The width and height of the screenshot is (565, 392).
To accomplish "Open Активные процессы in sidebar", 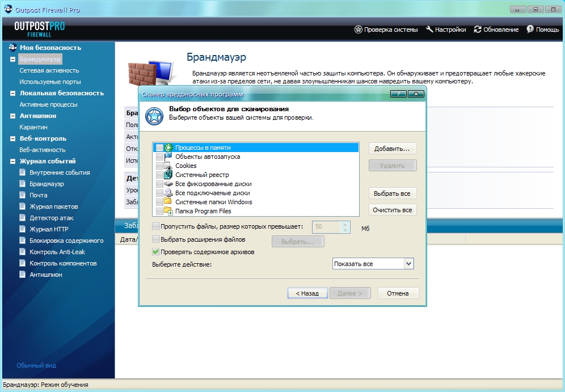I will click(48, 104).
